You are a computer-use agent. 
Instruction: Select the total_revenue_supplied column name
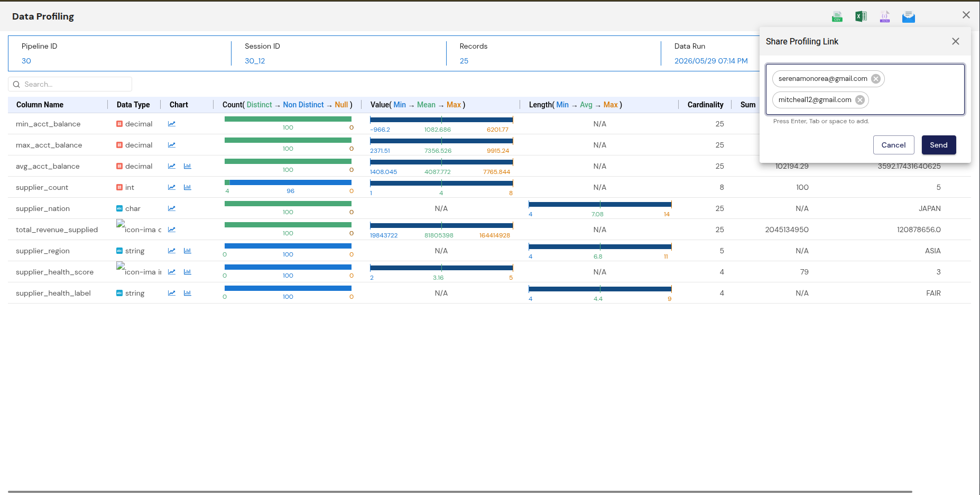[57, 230]
